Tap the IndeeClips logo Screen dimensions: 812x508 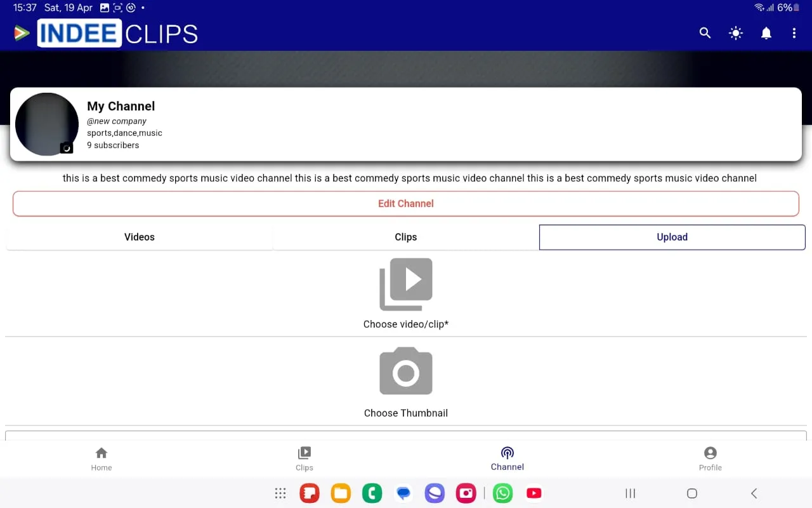click(x=106, y=33)
